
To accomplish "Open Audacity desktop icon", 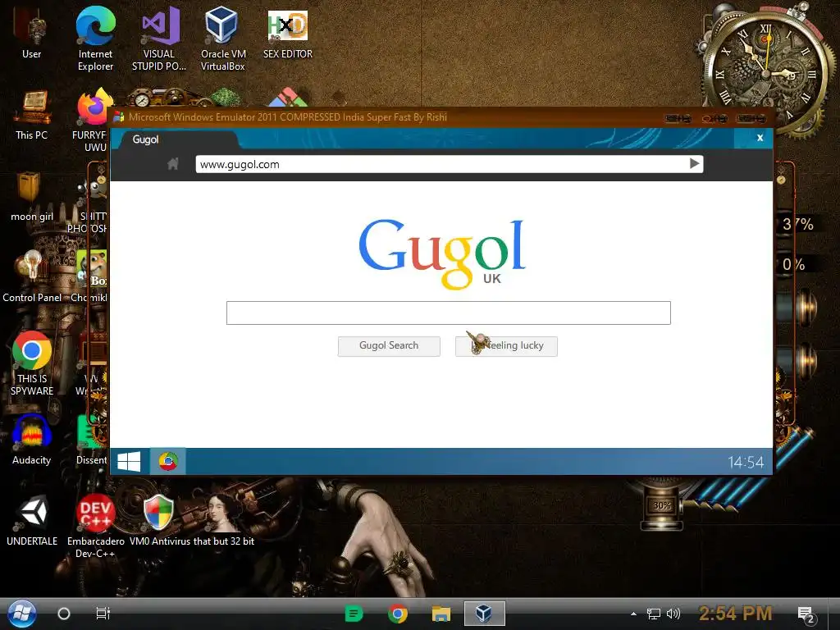I will [32, 440].
